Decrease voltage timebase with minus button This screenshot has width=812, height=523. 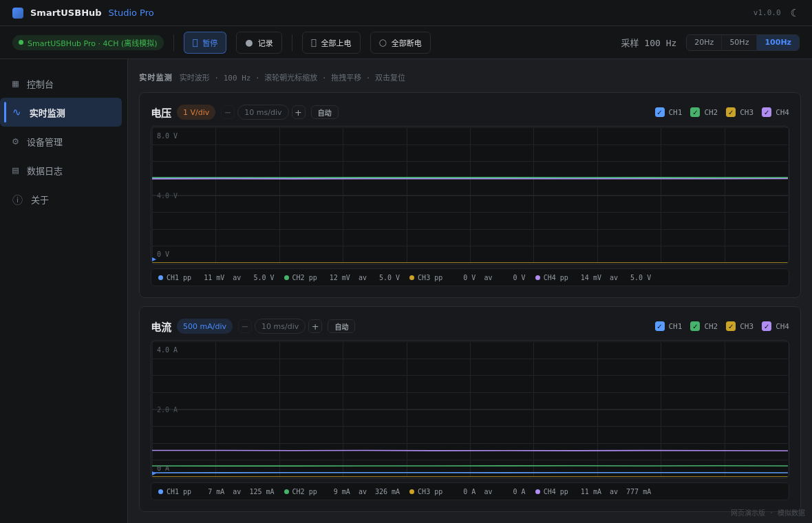pyautogui.click(x=227, y=112)
